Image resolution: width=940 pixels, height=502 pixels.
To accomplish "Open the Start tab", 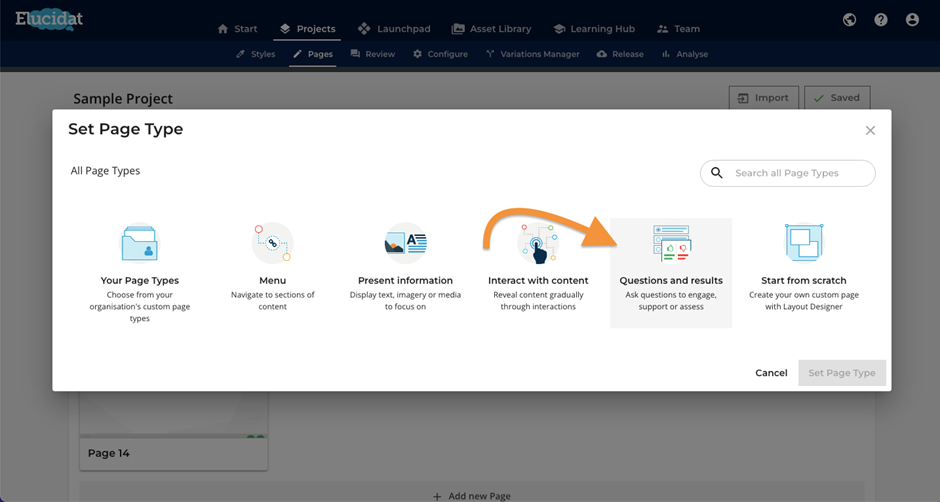I will point(238,29).
